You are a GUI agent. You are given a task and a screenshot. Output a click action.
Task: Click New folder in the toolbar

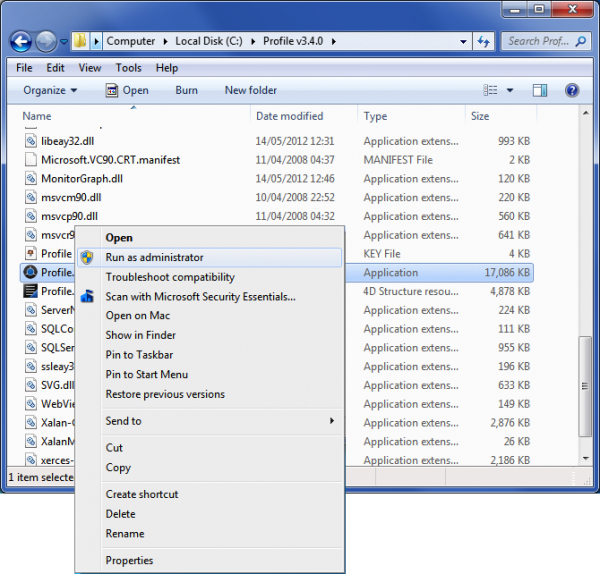pos(251,90)
